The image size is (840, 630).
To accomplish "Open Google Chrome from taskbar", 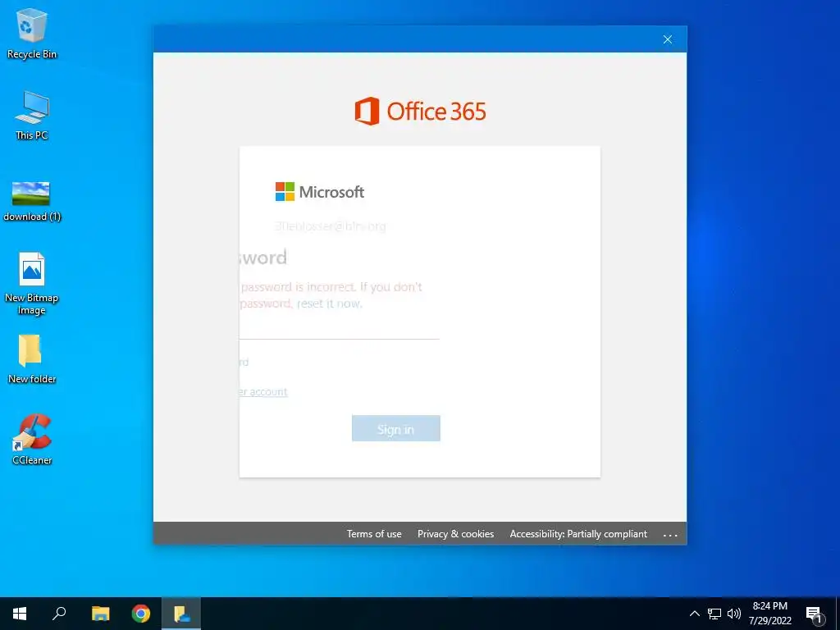I will pos(141,614).
